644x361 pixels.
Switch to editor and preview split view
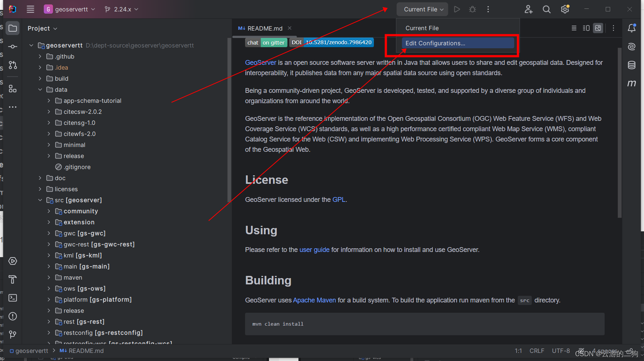[x=586, y=28]
